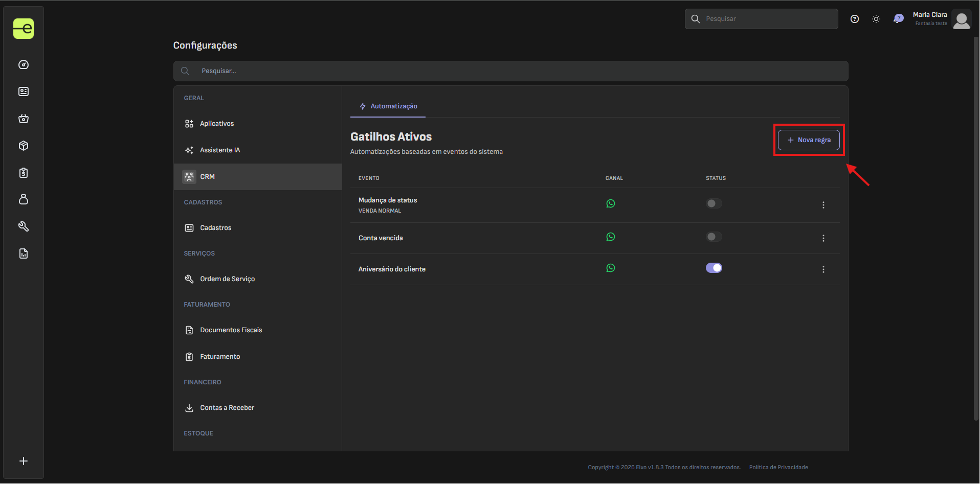The height and width of the screenshot is (484, 980).
Task: Click the STATUS column header
Action: pyautogui.click(x=716, y=178)
